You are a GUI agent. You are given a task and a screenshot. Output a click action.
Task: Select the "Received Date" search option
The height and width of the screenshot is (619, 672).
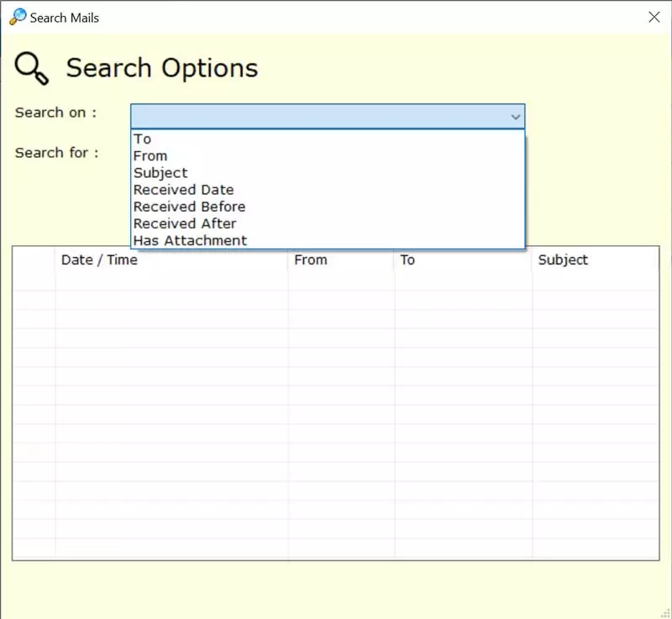[x=183, y=190]
